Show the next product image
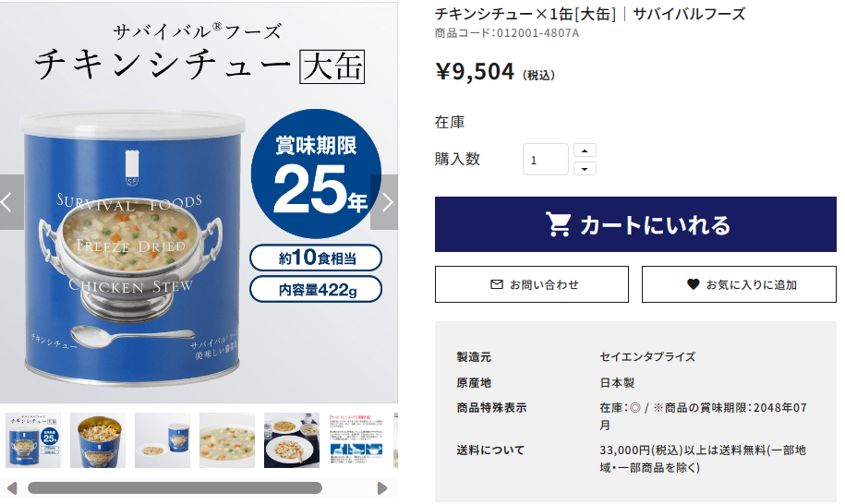This screenshot has width=845, height=504. 384,202
